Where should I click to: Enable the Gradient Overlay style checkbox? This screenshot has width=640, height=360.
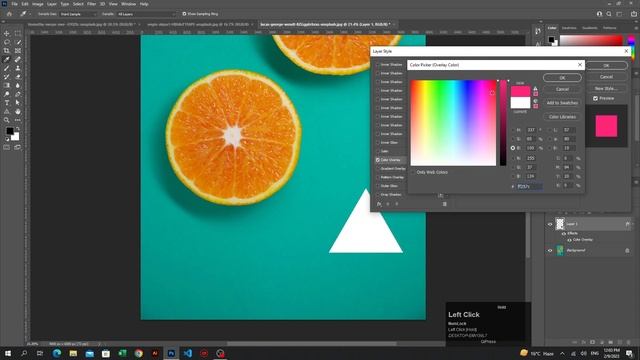[378, 169]
